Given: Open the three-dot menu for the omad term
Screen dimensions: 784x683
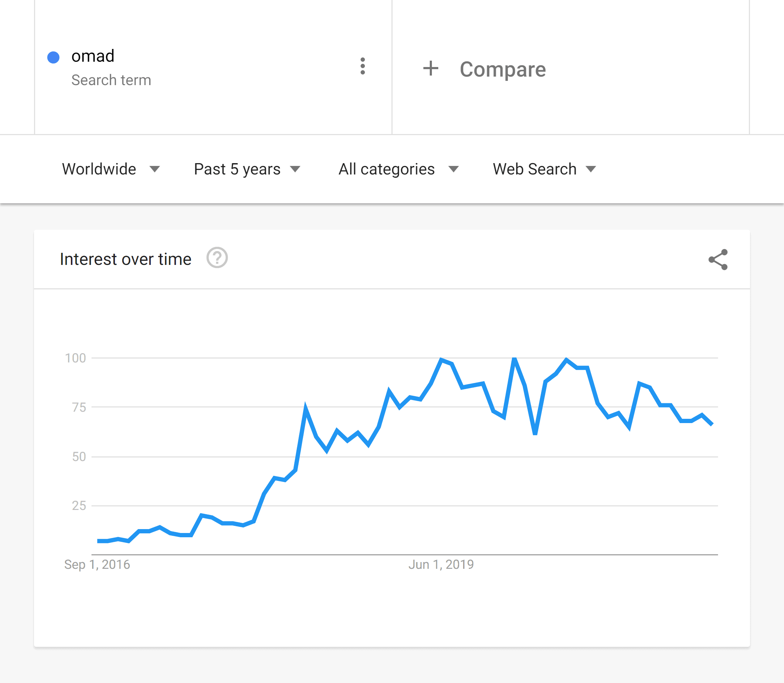Looking at the screenshot, I should click(x=362, y=66).
